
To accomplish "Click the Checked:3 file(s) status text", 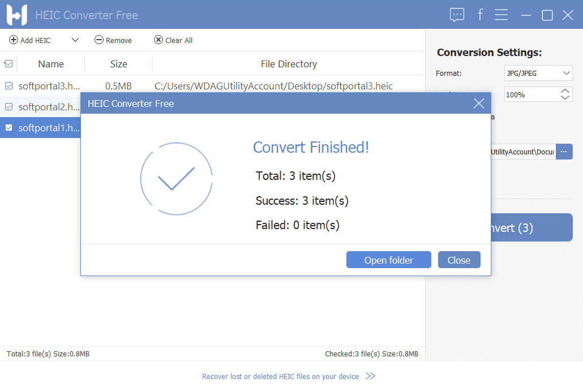I will [x=371, y=354].
